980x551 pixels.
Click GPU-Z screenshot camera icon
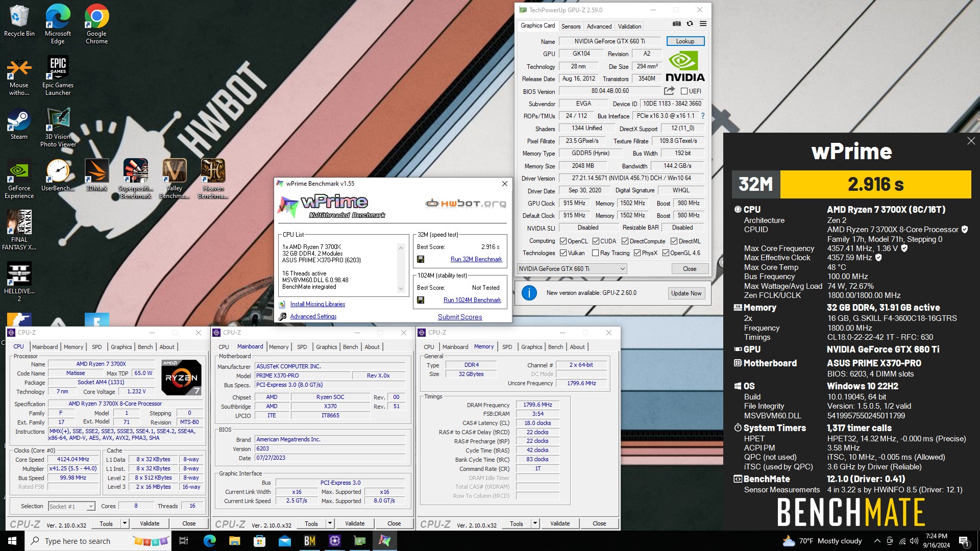coord(676,24)
